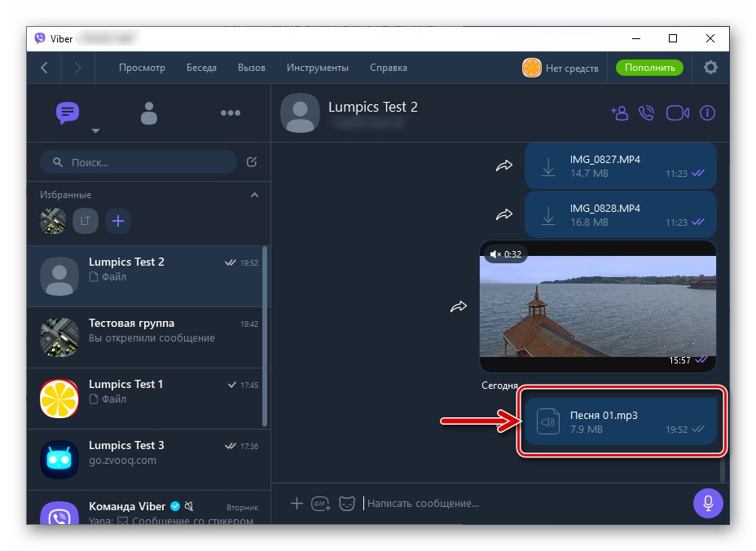This screenshot has height=551, width=756.
Task: Open the GIF picker icon
Action: [321, 504]
